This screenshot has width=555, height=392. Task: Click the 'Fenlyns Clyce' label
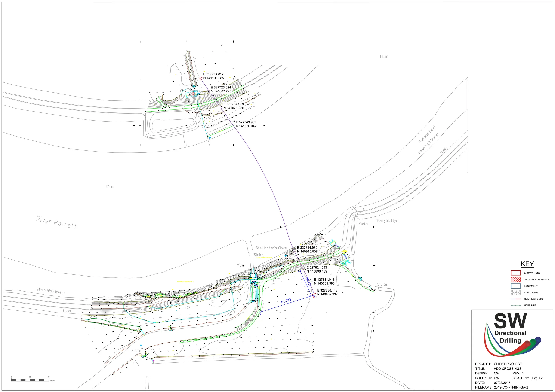tap(388, 221)
